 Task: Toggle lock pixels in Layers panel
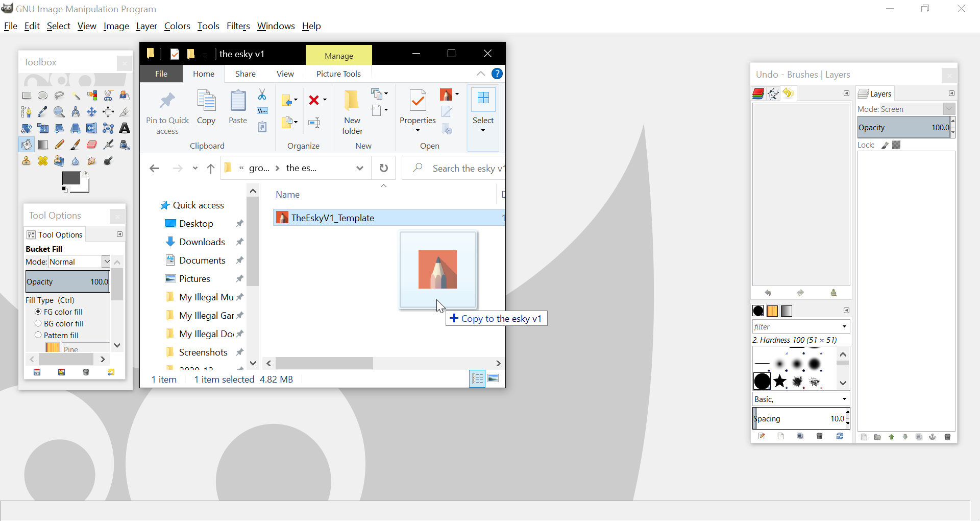[885, 145]
